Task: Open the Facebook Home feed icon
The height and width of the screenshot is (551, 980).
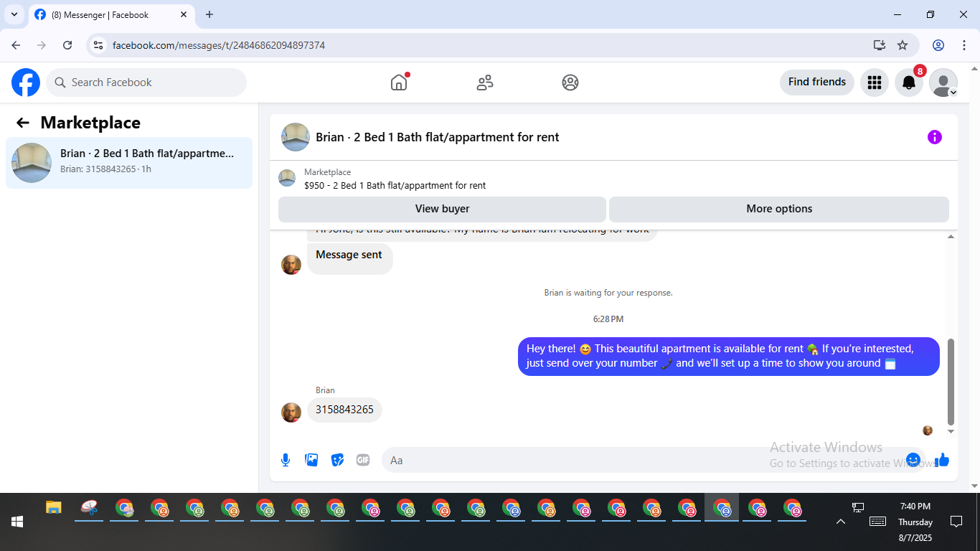Action: point(399,83)
